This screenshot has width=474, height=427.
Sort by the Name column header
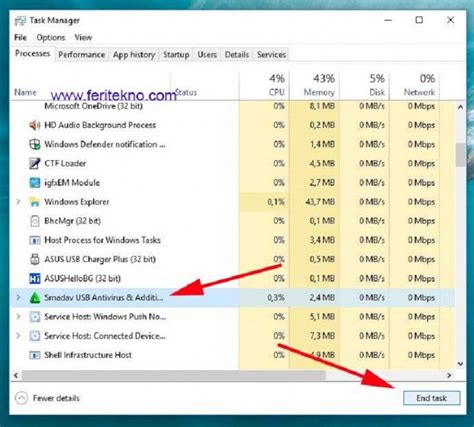(25, 92)
